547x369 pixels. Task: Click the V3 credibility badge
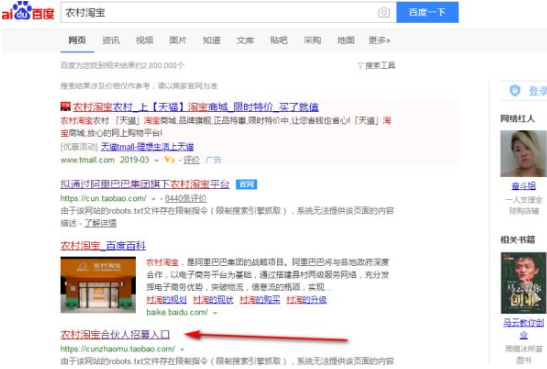point(170,160)
